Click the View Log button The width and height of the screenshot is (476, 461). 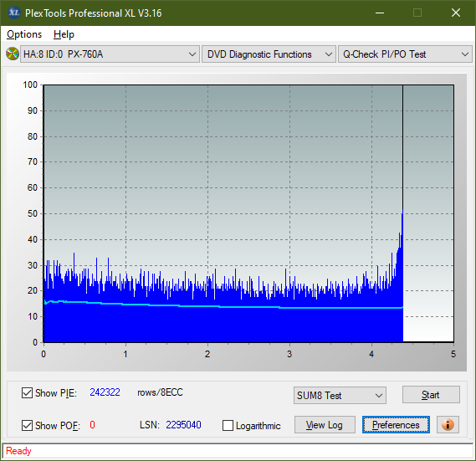(x=325, y=424)
